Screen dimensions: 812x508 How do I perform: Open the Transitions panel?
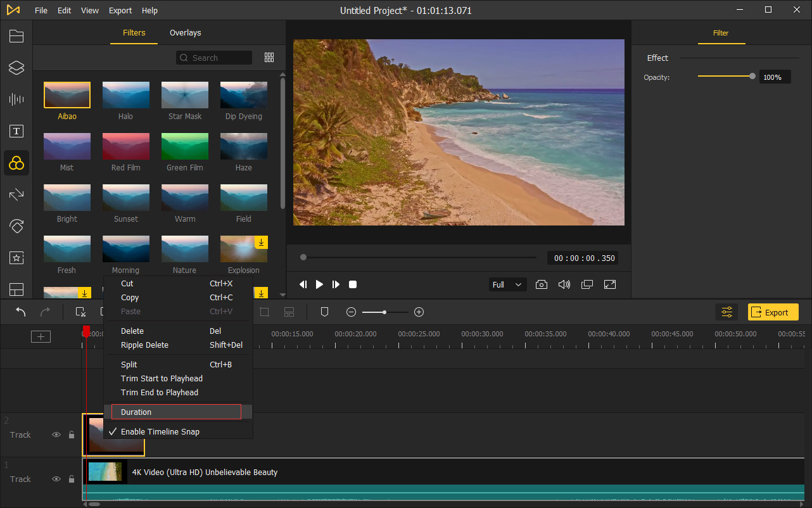[x=16, y=194]
